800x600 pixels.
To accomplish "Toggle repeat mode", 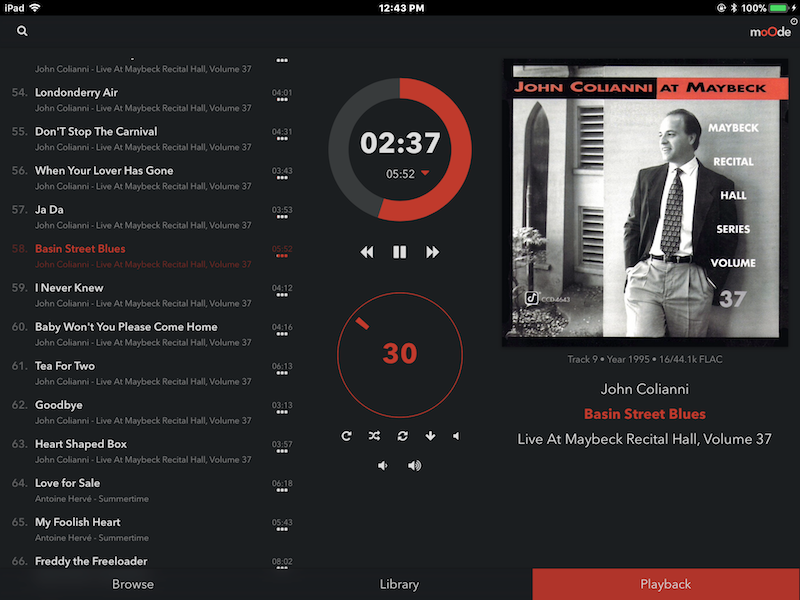I will click(x=346, y=436).
